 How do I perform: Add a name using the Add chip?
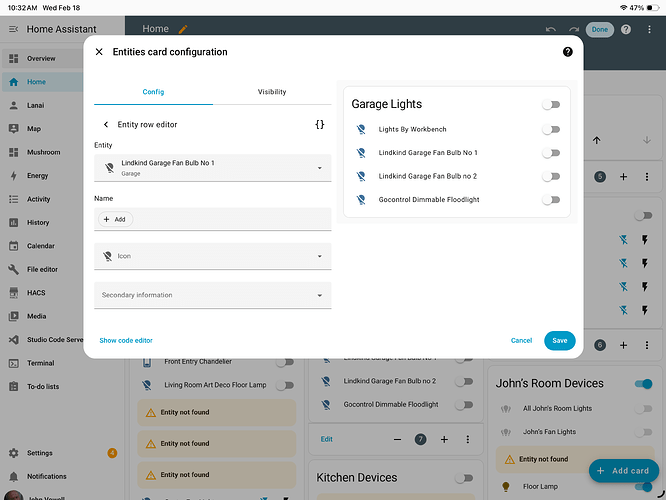[x=115, y=219]
